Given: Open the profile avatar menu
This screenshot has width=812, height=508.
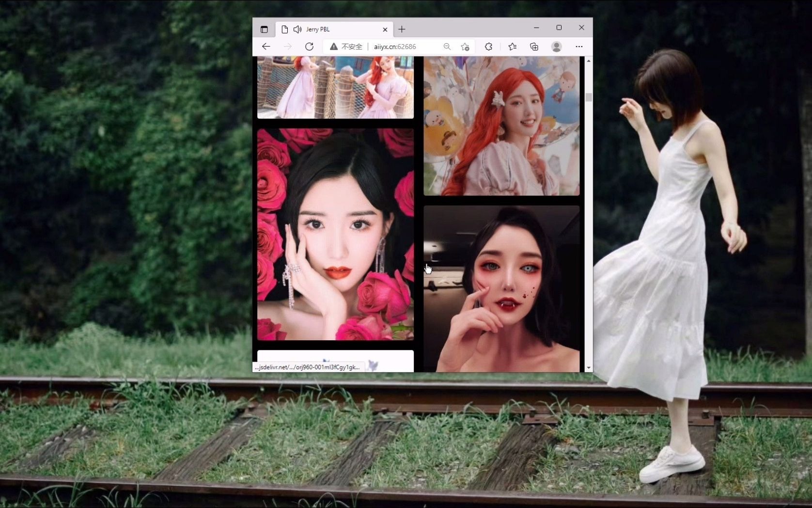Looking at the screenshot, I should click(556, 47).
